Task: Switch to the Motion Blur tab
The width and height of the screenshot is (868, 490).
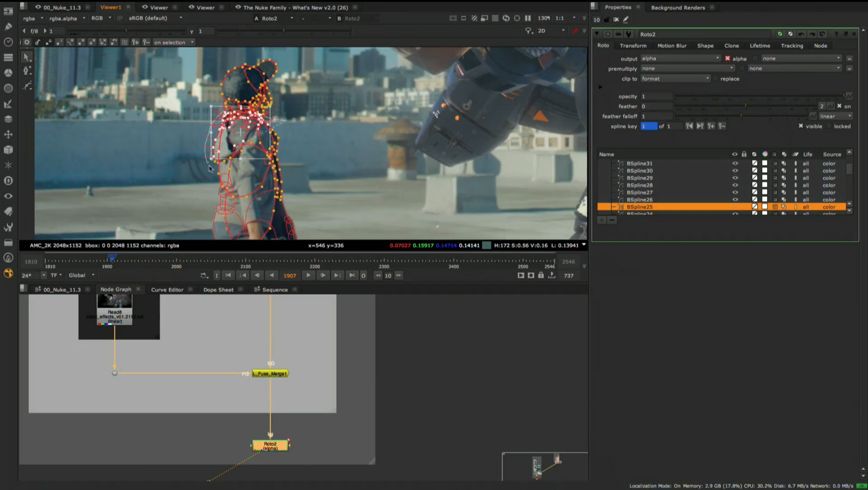Action: tap(672, 46)
